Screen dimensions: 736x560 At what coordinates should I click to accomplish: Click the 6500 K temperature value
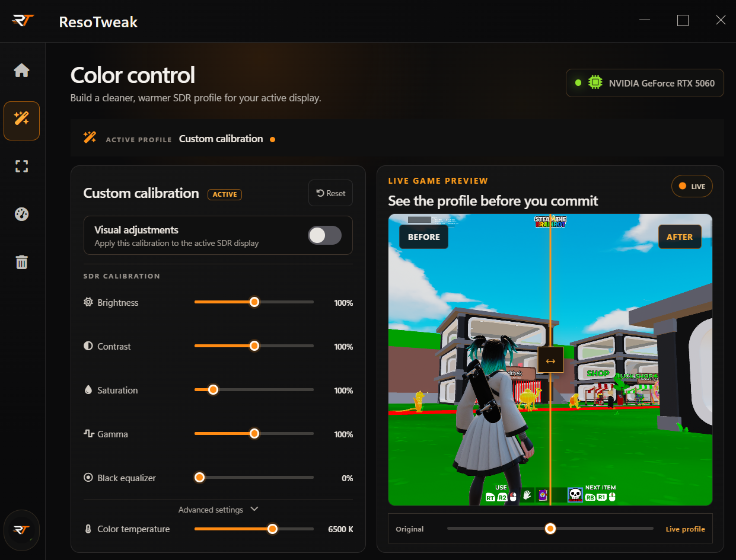pyautogui.click(x=340, y=529)
